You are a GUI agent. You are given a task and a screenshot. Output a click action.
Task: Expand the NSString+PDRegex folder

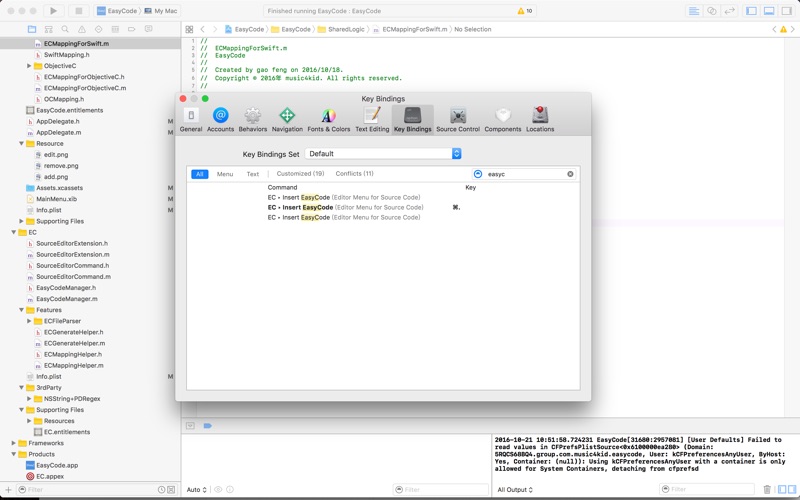pyautogui.click(x=29, y=398)
